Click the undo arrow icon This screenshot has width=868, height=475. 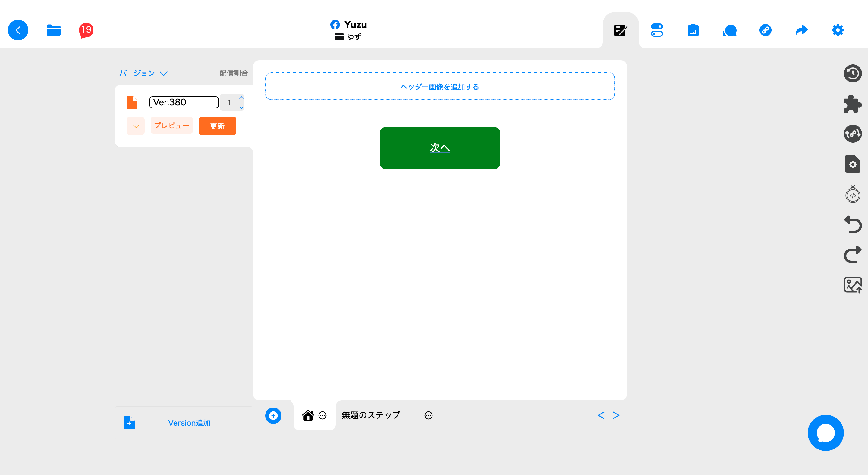tap(853, 224)
